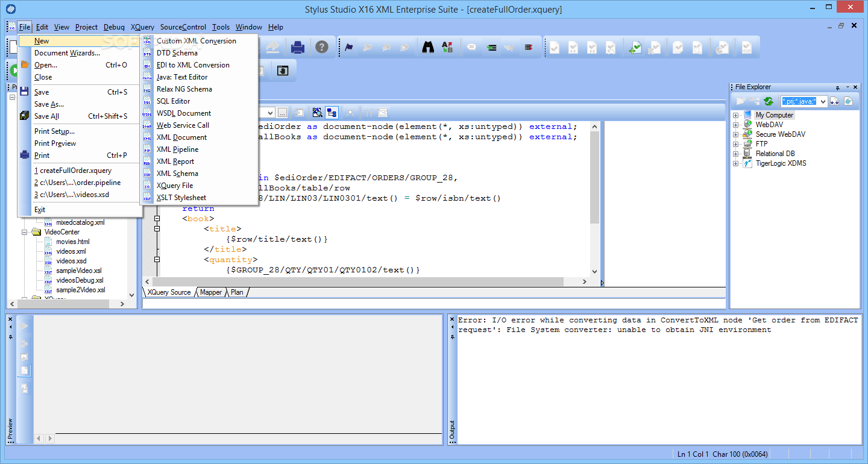Click the Web Service Call SOAP icon

[x=147, y=125]
